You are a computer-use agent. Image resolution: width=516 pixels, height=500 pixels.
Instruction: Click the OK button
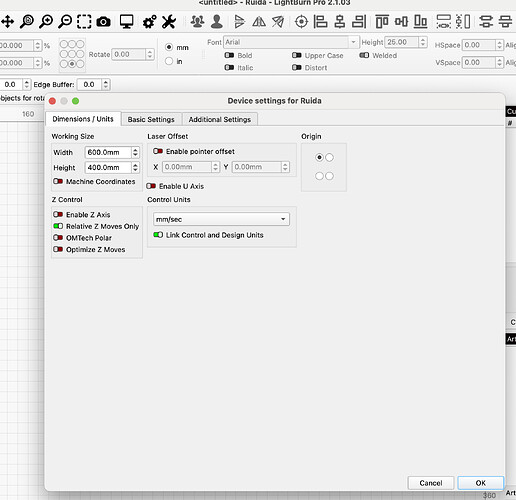tap(480, 483)
